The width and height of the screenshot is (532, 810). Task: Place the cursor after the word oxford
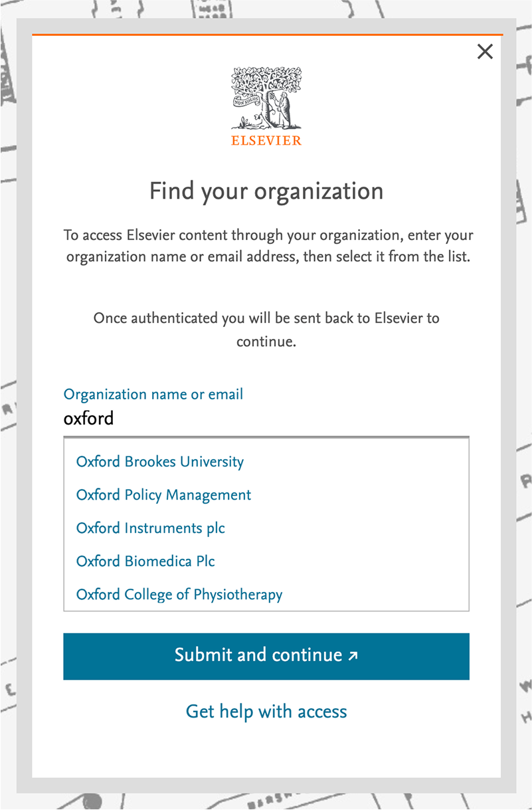click(x=116, y=418)
